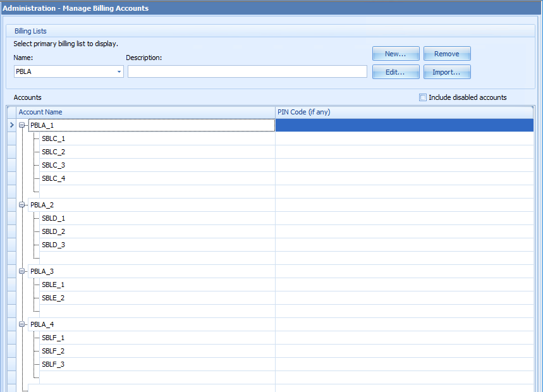Collapse the PBLA_1 account group
Image resolution: width=543 pixels, height=392 pixels.
(x=22, y=125)
